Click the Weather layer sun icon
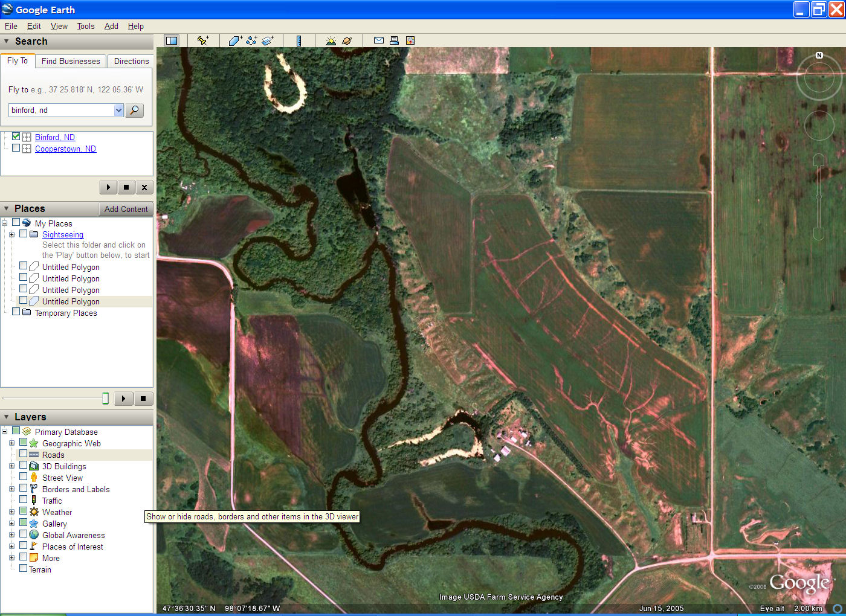The height and width of the screenshot is (616, 846). (x=34, y=512)
